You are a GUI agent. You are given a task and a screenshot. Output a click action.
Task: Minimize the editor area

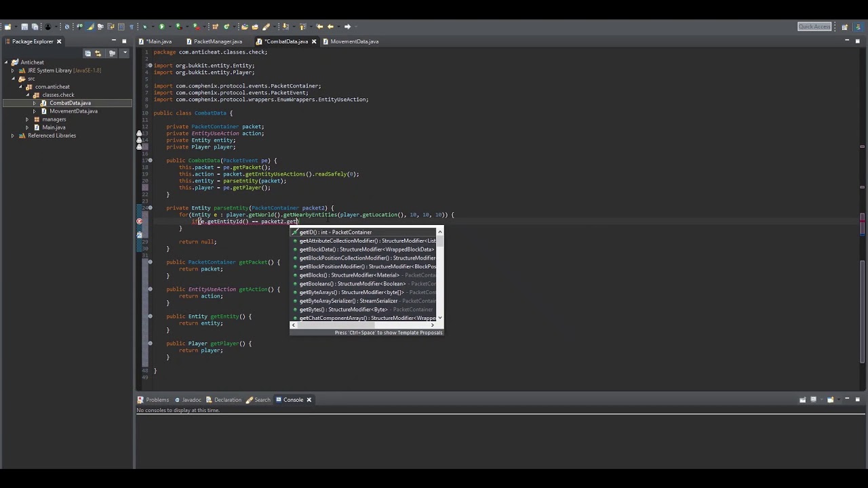click(847, 41)
